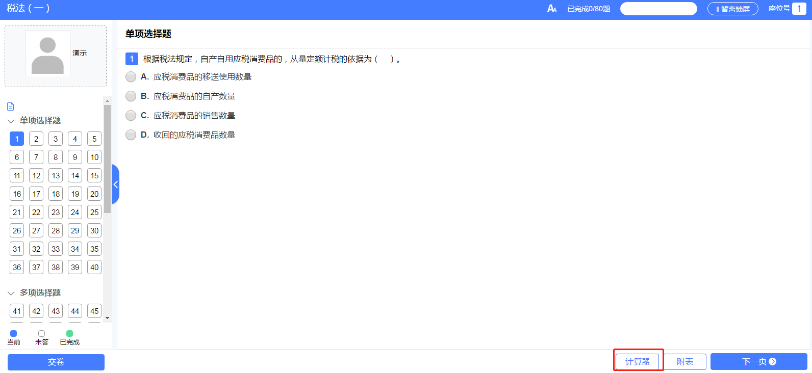Select answer option C radio button
Viewport: 812px width, 373px height.
(130, 115)
